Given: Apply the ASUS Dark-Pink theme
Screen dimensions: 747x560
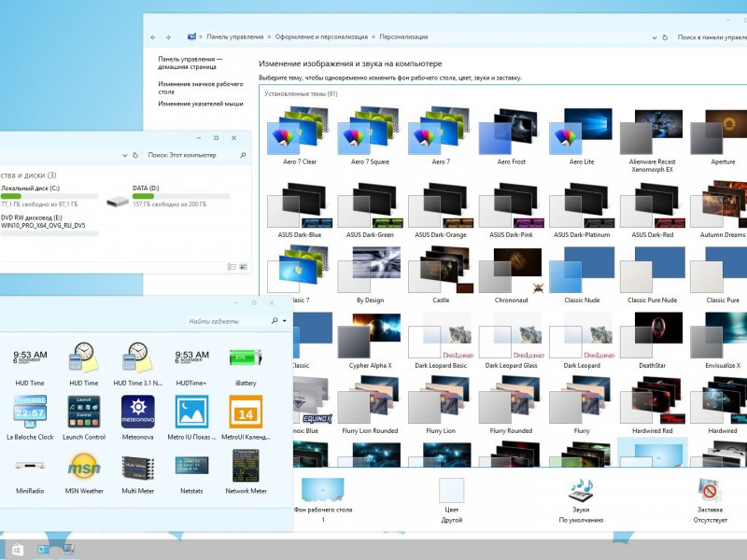Looking at the screenshot, I should [x=511, y=209].
